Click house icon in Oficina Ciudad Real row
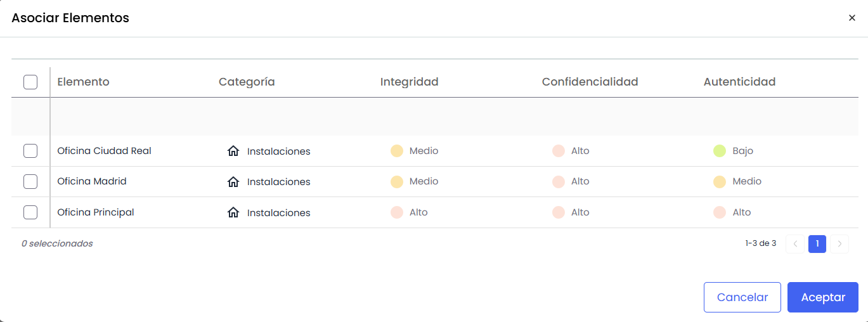Image resolution: width=868 pixels, height=322 pixels. pos(233,151)
